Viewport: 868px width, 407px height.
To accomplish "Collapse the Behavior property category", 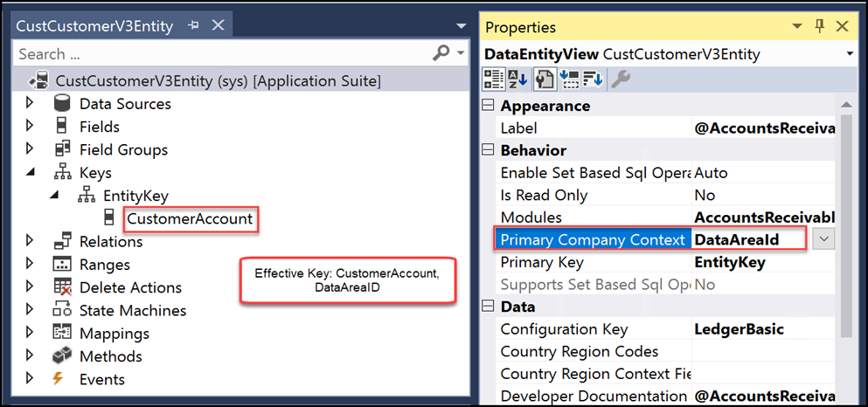I will (x=488, y=150).
